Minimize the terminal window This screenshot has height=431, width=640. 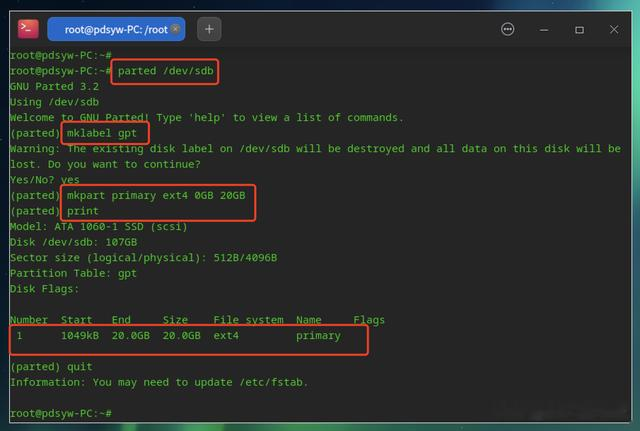pyautogui.click(x=544, y=30)
